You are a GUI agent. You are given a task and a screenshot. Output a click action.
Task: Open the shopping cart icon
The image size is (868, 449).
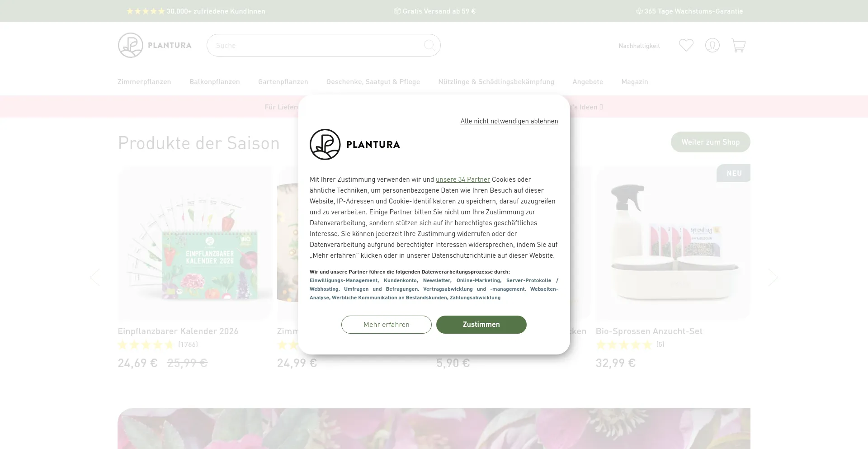coord(738,45)
